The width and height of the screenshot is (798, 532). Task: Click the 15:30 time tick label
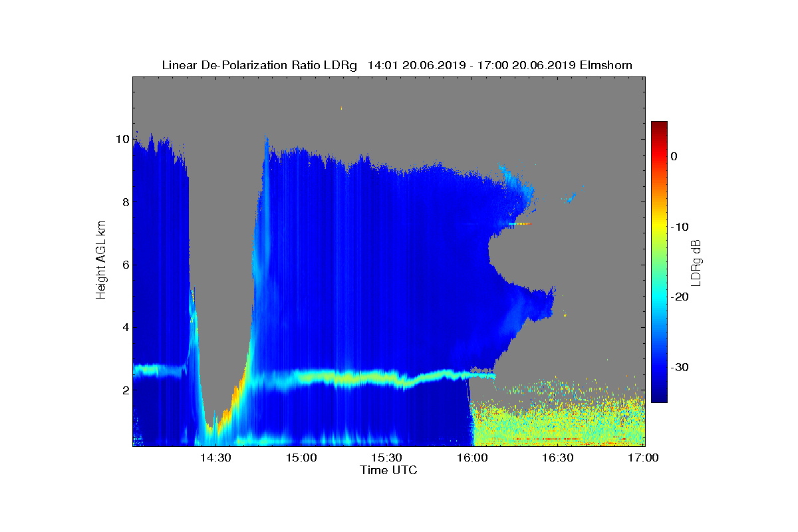386,458
